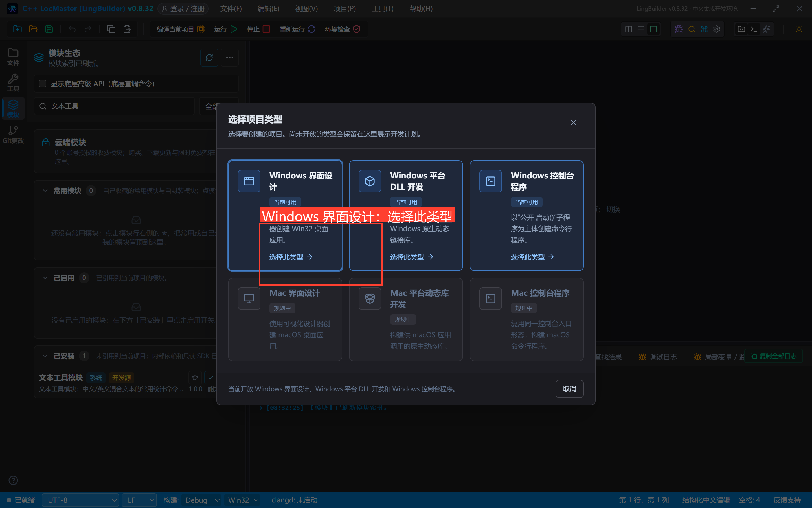Collapse the 已安装 section
The width and height of the screenshot is (812, 508).
45,356
